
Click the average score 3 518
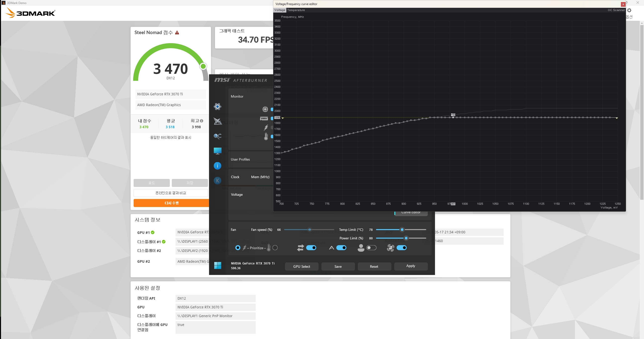click(x=170, y=127)
